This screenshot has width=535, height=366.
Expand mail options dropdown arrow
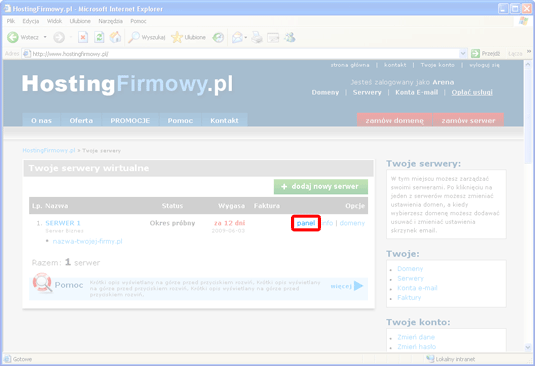(246, 37)
